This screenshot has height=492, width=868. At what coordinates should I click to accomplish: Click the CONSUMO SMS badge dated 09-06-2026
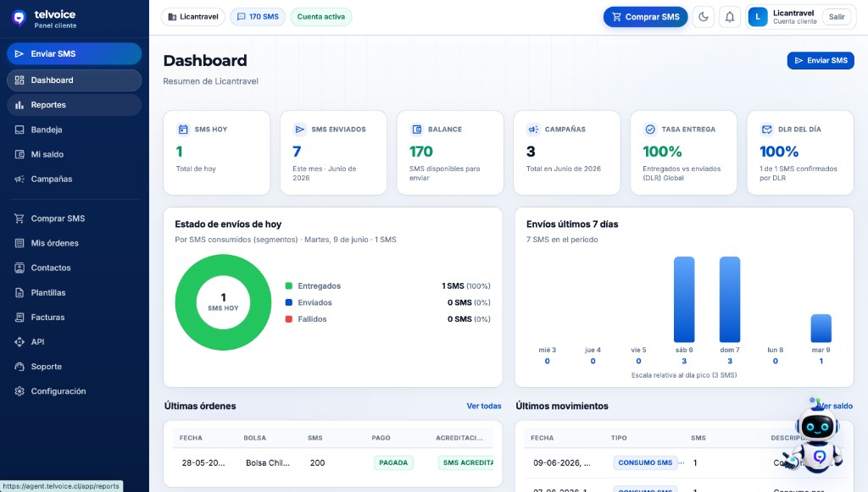tap(645, 462)
